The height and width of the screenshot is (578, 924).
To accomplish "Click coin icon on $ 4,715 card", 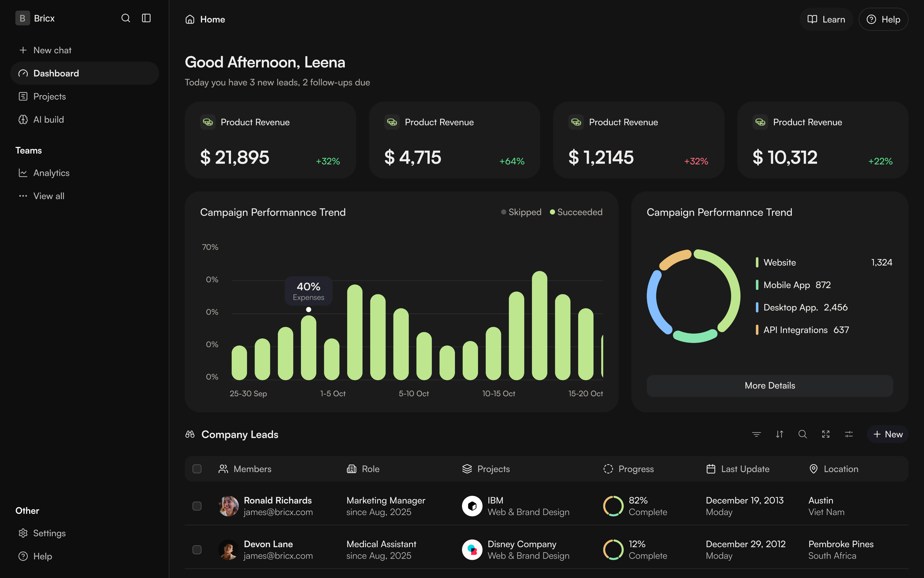I will [x=392, y=122].
